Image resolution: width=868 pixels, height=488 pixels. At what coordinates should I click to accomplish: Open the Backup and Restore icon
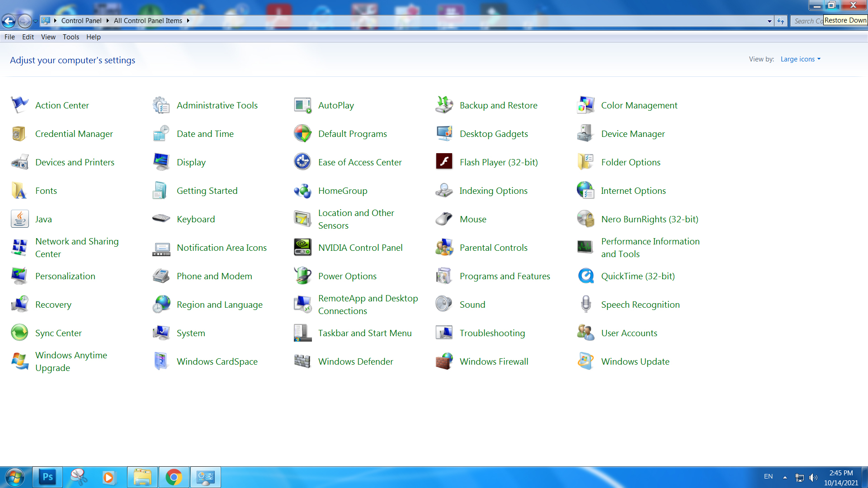pyautogui.click(x=444, y=105)
